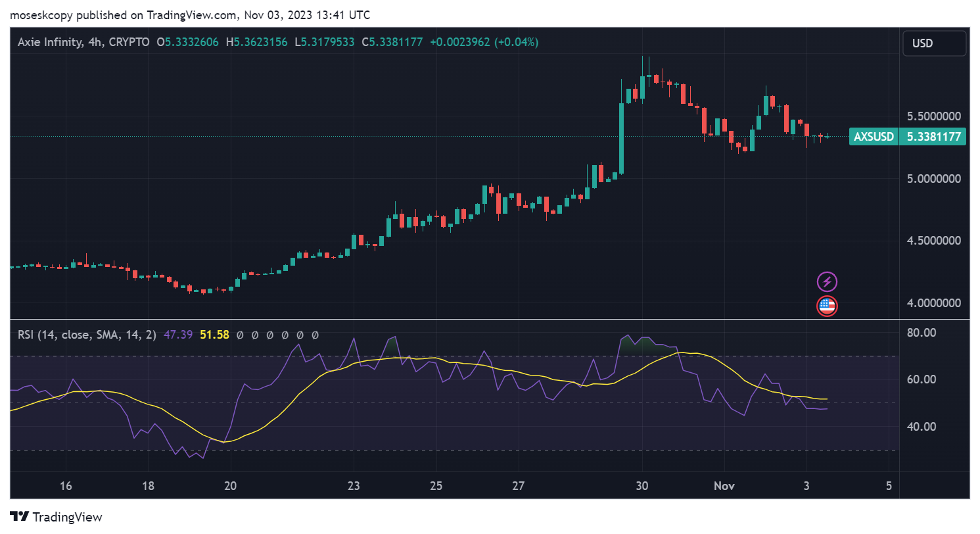Click the AXSUSD price label tag
Screen dimensions: 980x534
pos(874,137)
